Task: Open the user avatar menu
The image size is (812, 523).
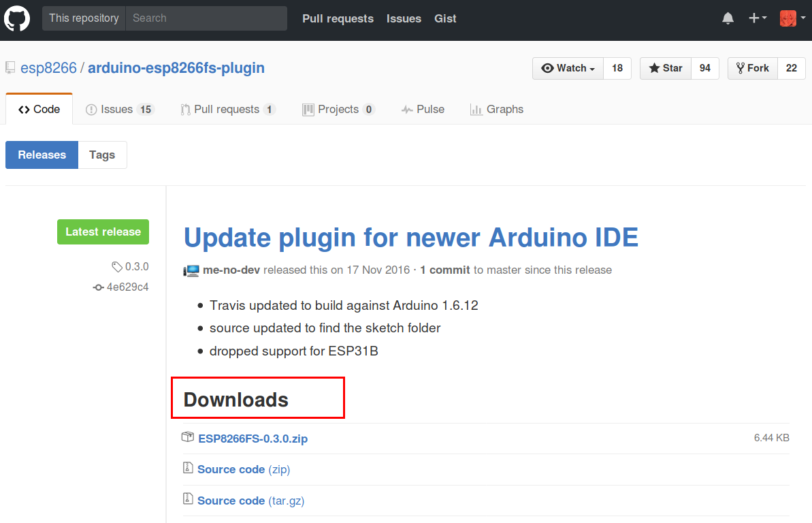Action: (x=791, y=18)
